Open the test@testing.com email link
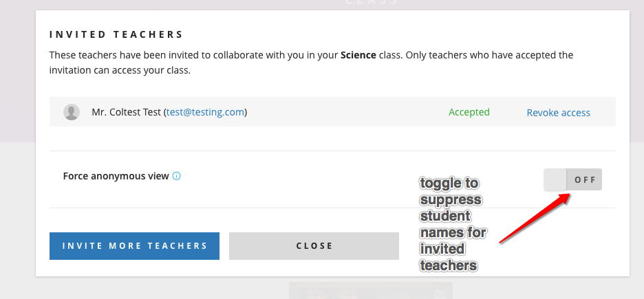This screenshot has height=299, width=644. tap(205, 112)
